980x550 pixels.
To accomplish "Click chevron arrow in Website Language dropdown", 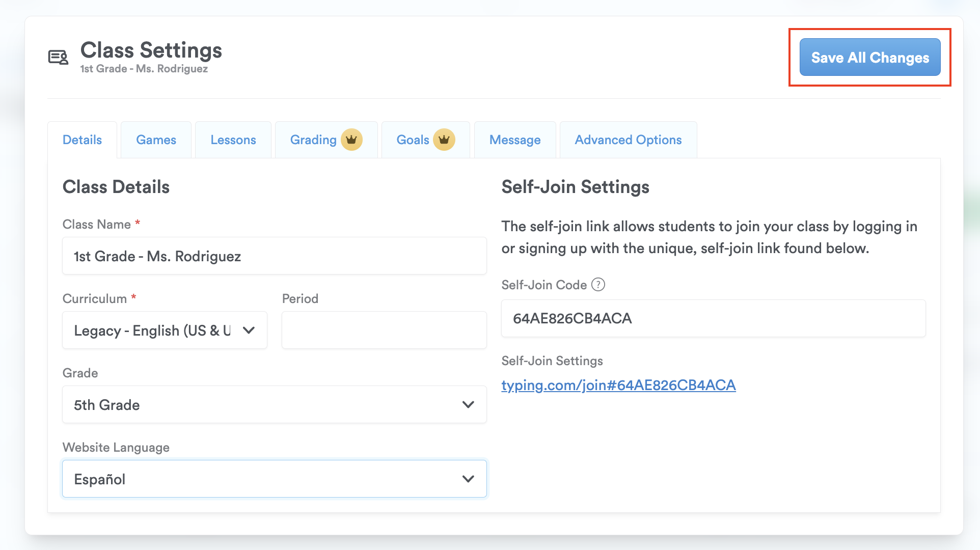I will pos(468,479).
